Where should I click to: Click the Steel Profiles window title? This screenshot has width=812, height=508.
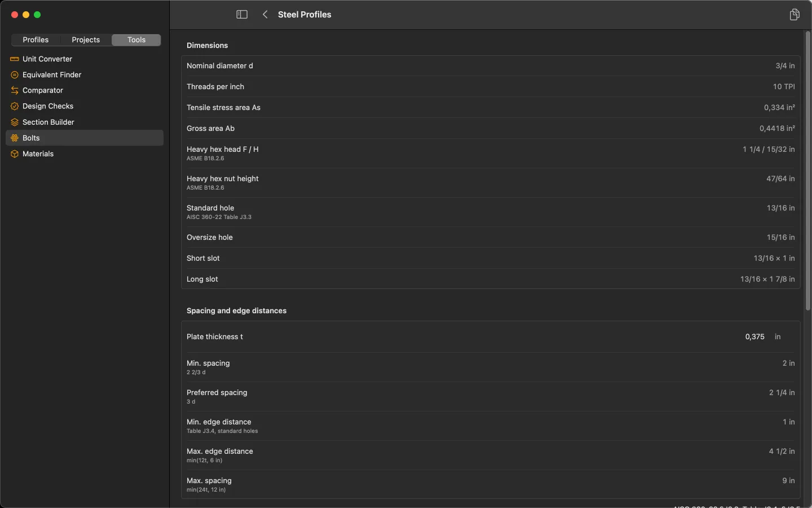pos(304,15)
